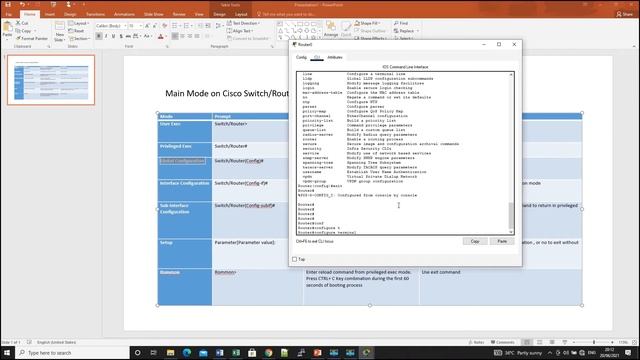
Task: Open the font color dropdown arrow
Action: click(x=166, y=36)
